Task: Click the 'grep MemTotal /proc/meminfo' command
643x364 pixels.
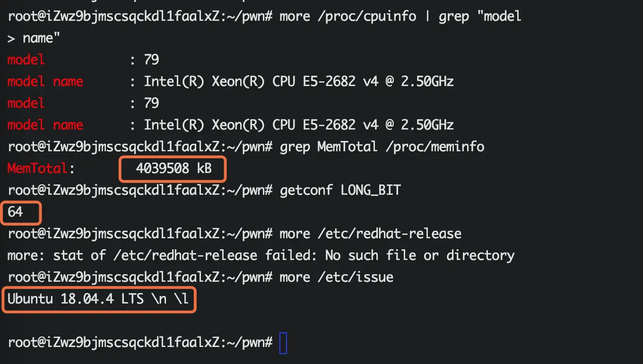Action: [382, 147]
